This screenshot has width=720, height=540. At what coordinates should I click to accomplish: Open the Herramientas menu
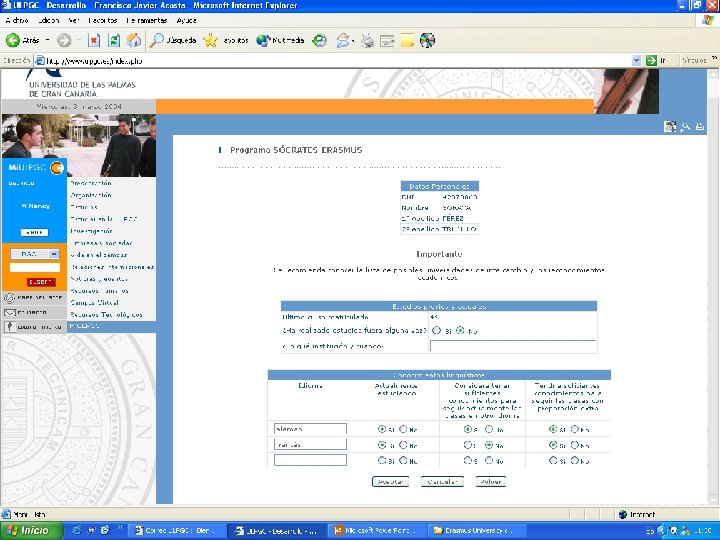[146, 21]
